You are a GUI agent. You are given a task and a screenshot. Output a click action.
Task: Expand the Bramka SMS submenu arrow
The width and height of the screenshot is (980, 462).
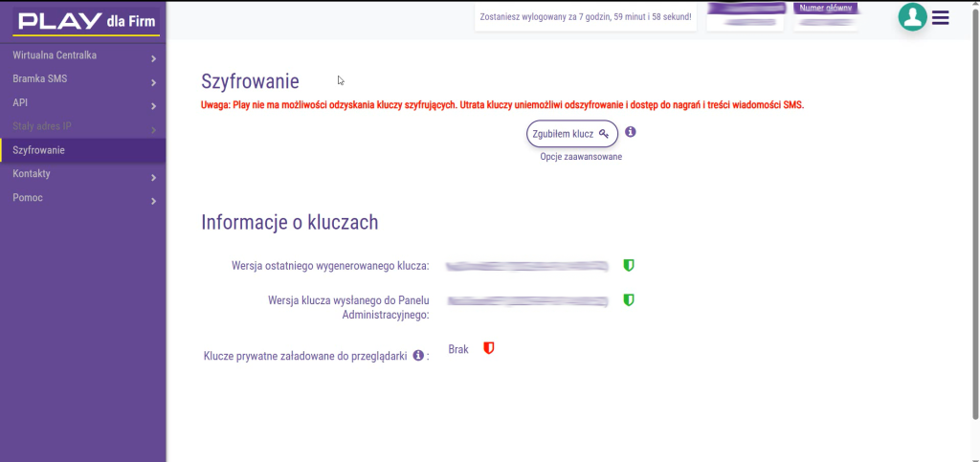pyautogui.click(x=153, y=82)
